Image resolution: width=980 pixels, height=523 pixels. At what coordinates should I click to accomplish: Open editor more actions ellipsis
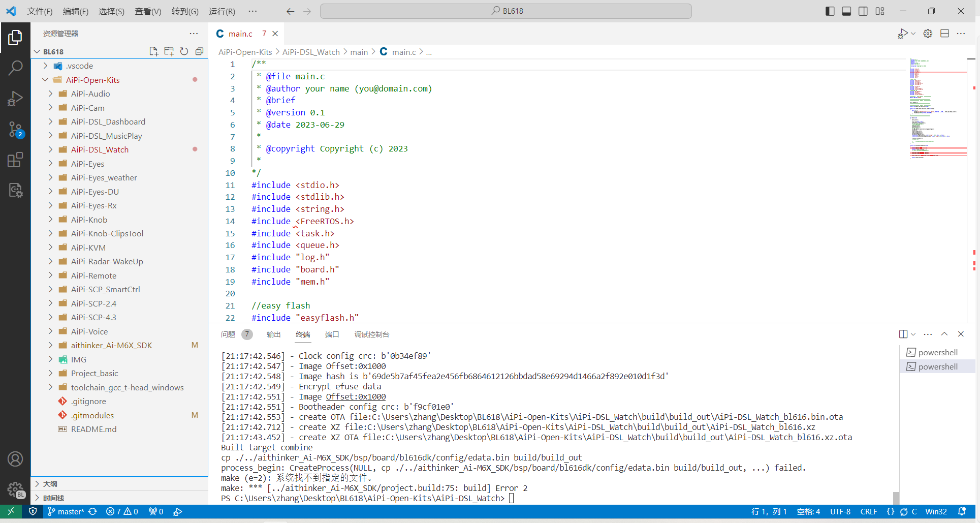tap(961, 34)
